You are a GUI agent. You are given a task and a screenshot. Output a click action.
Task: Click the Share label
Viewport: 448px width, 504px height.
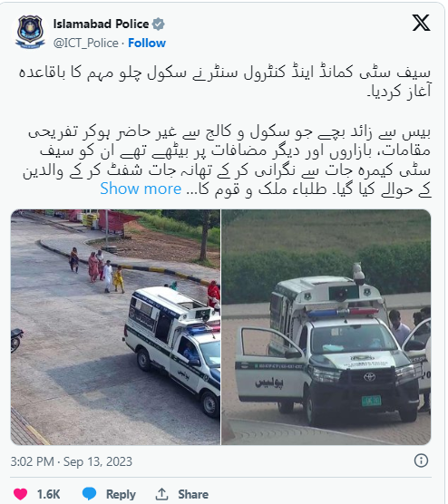click(x=193, y=494)
